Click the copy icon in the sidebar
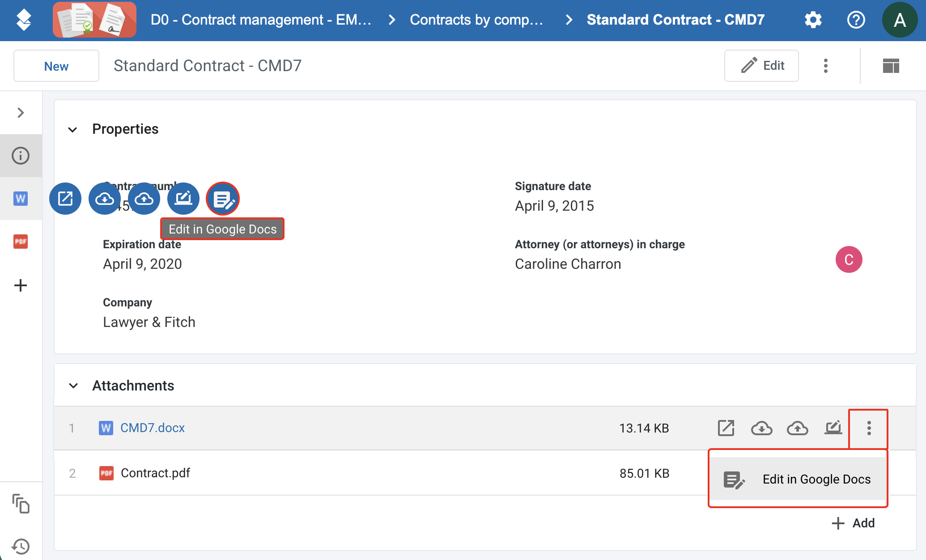The image size is (926, 560). [x=21, y=504]
